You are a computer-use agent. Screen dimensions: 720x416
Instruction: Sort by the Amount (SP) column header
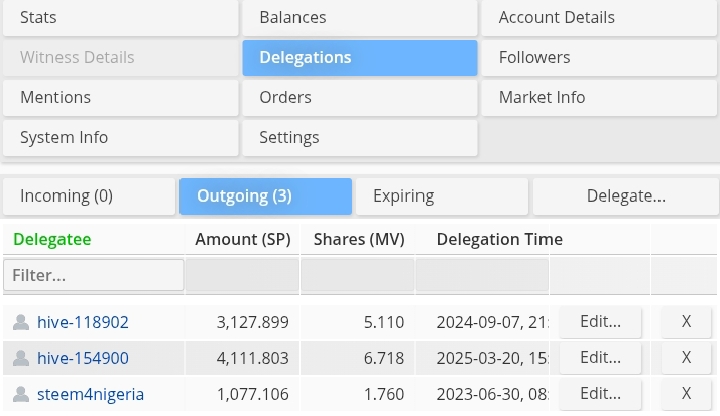(x=242, y=240)
